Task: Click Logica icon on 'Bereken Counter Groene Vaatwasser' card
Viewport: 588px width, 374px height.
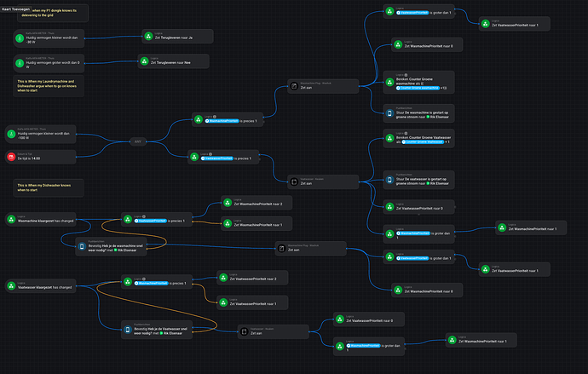Action: click(390, 138)
